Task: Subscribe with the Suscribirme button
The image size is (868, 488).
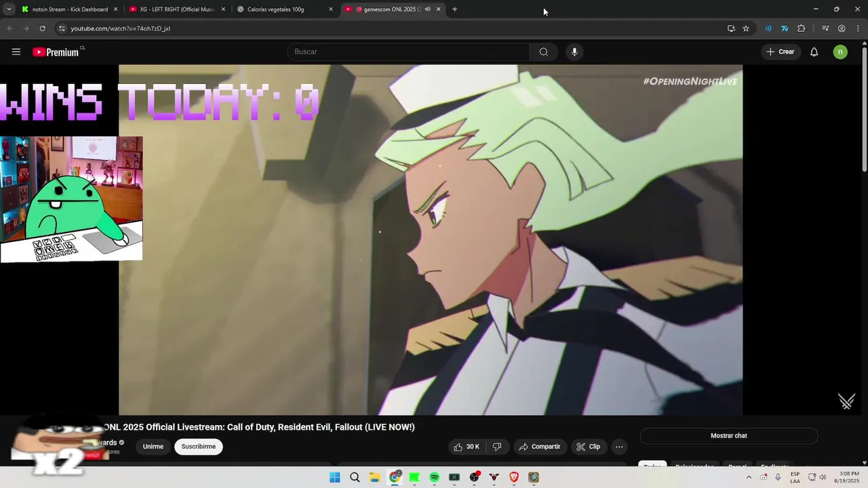Action: point(199,447)
